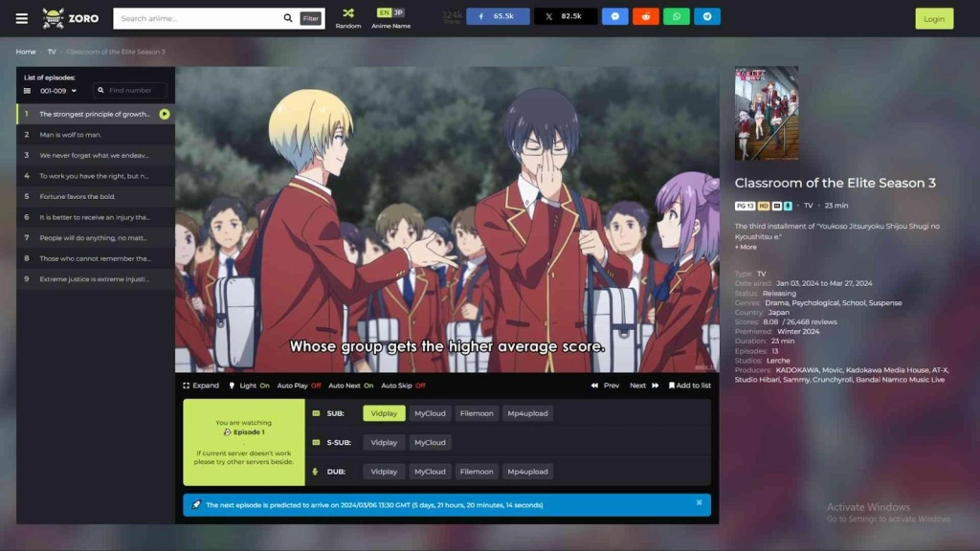Select SUB MyCloud server
980x551 pixels.
430,413
